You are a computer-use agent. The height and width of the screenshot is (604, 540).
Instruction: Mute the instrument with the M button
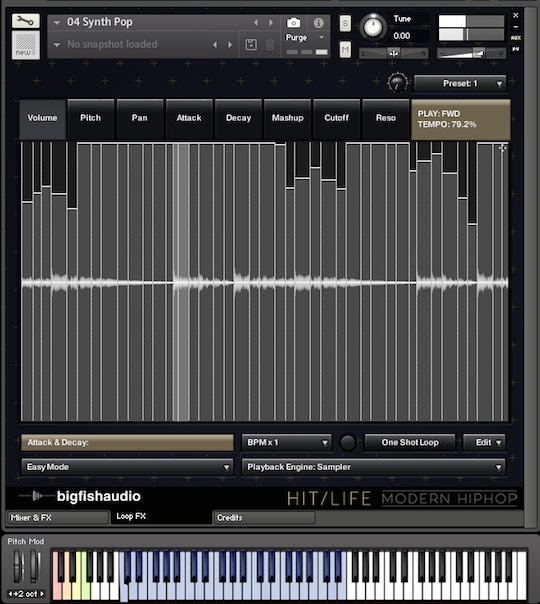345,50
